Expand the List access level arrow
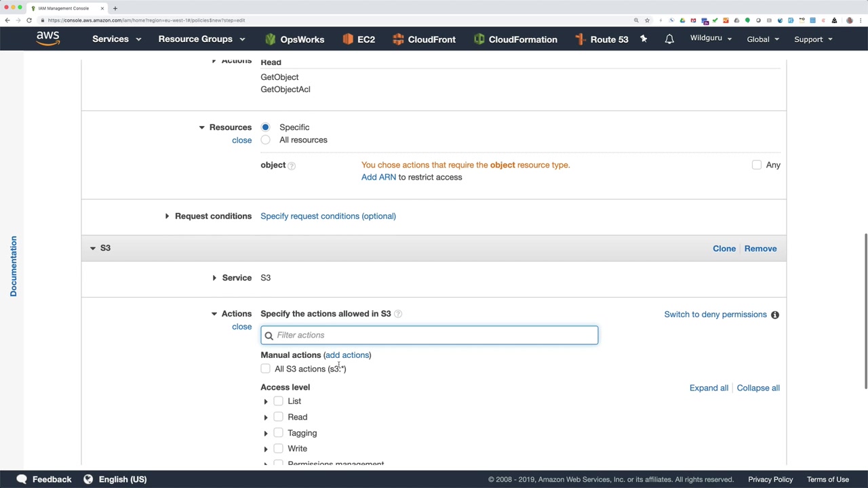This screenshot has width=868, height=488. pyautogui.click(x=266, y=401)
